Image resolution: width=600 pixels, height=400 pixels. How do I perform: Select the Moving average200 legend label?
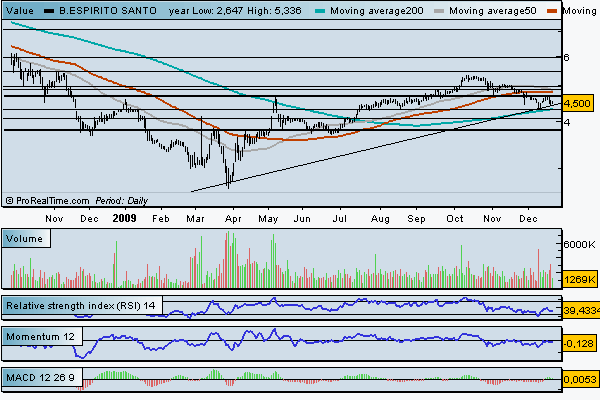(377, 11)
